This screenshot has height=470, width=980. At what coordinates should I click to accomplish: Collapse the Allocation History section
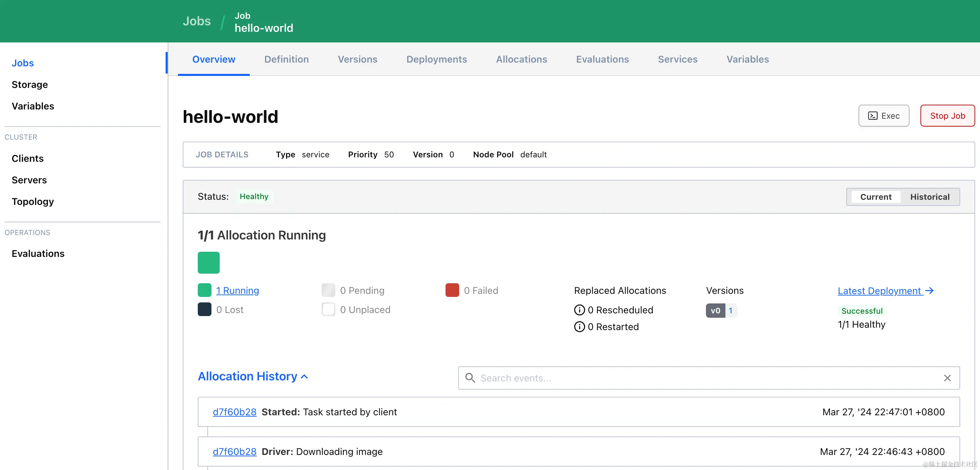point(253,376)
